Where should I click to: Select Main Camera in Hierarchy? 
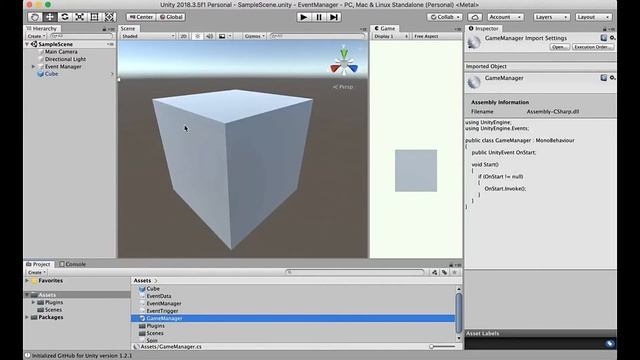(61, 52)
